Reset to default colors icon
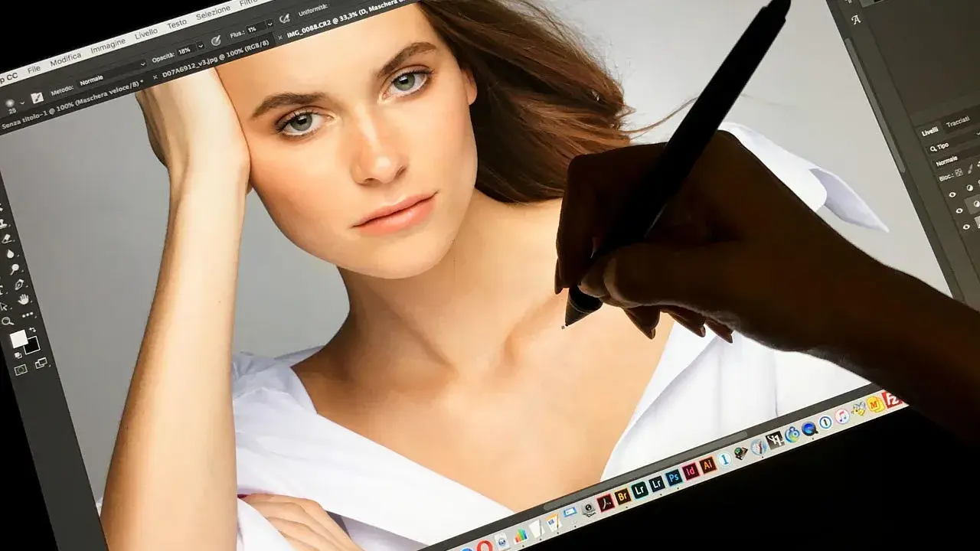980x551 pixels. [x=18, y=355]
